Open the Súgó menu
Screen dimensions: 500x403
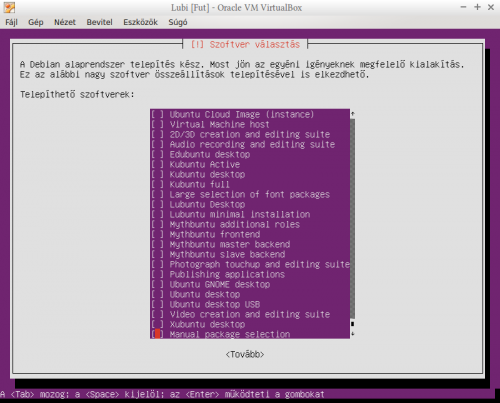click(x=178, y=22)
